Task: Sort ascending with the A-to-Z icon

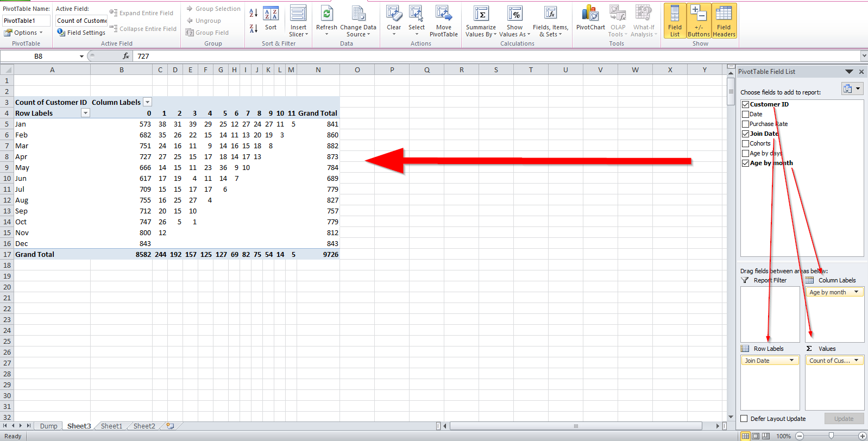Action: pos(253,13)
